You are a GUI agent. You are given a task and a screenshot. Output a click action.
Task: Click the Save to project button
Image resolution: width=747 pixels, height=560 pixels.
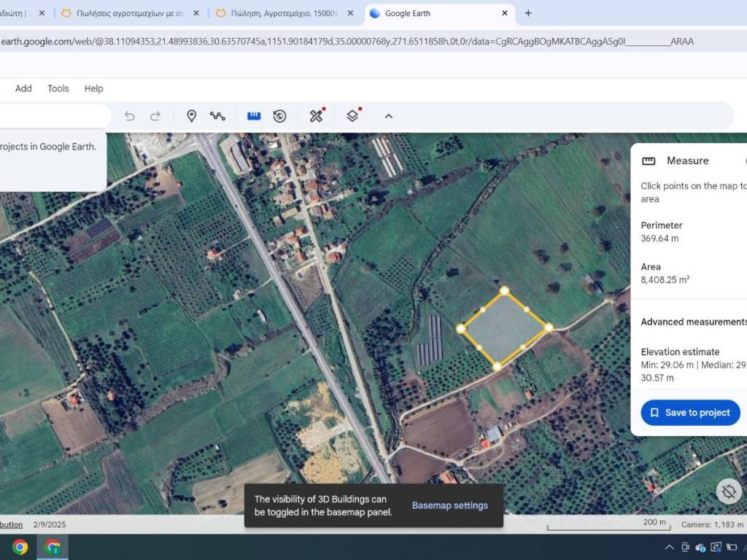click(x=690, y=413)
